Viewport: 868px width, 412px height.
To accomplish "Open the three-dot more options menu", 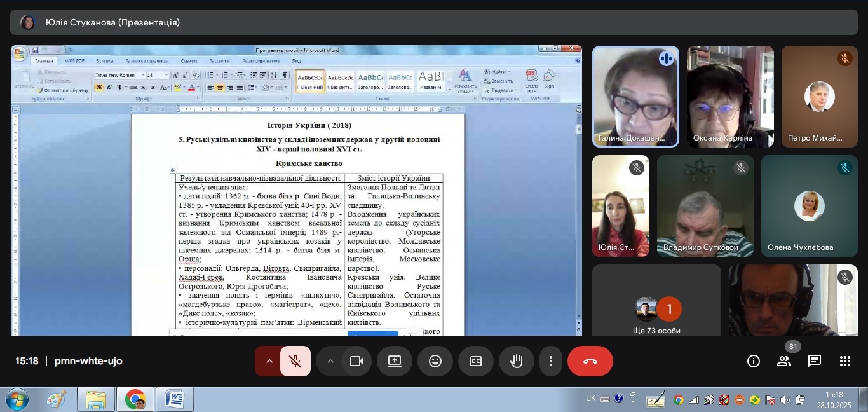I will coord(550,361).
